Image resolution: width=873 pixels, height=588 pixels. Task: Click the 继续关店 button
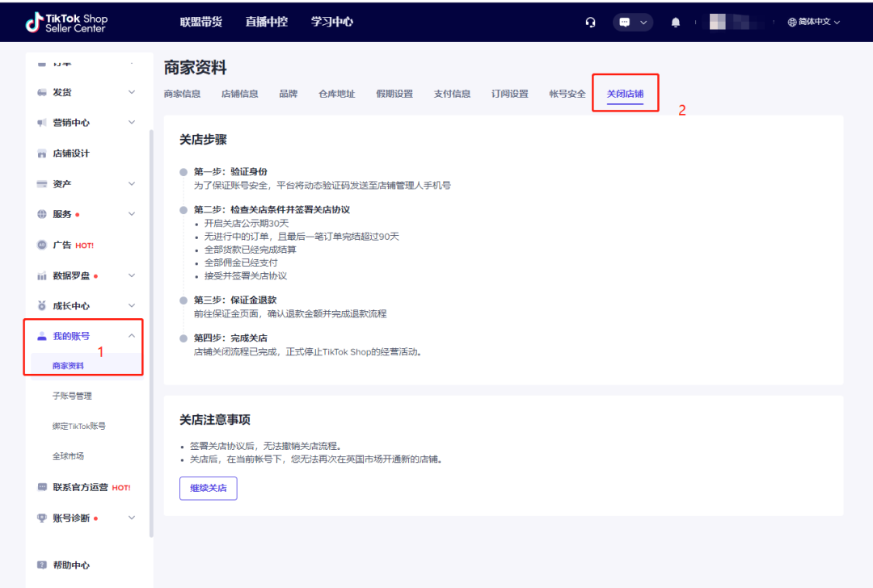pyautogui.click(x=208, y=488)
